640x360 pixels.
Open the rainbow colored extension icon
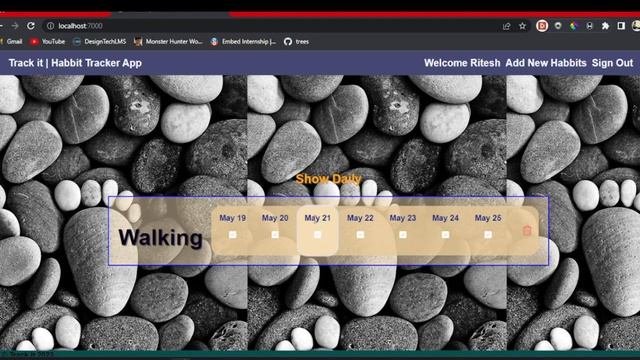(x=573, y=26)
